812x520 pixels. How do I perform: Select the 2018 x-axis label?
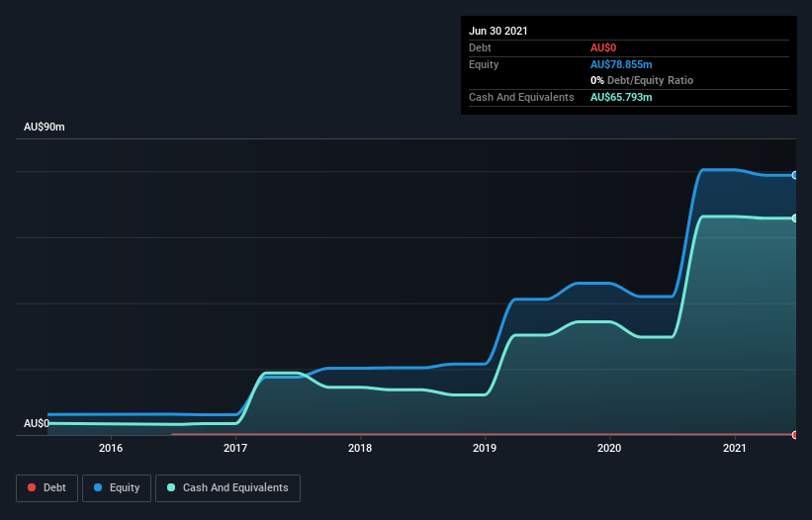point(360,448)
